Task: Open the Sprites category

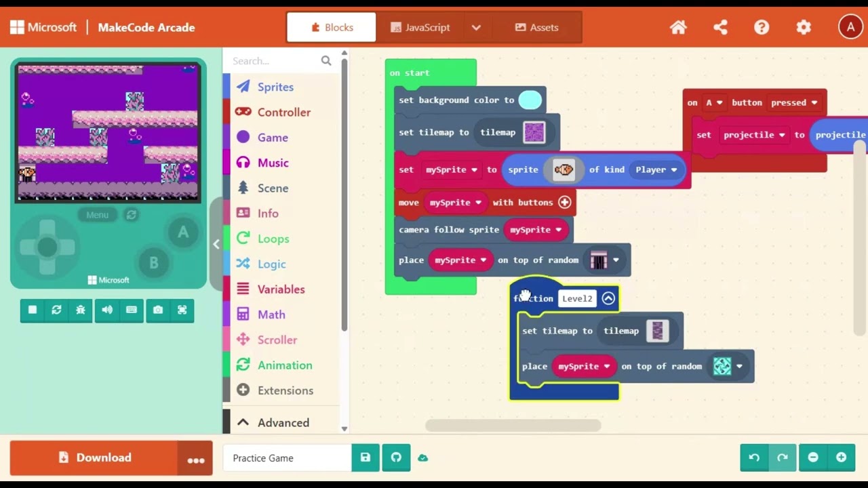Action: click(x=275, y=87)
